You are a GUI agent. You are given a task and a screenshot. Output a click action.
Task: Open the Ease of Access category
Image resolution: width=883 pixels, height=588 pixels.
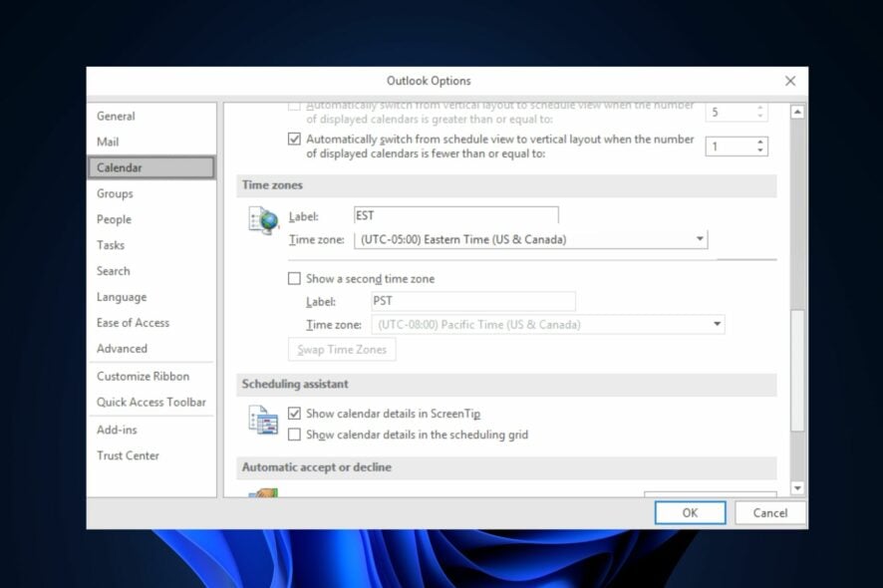tap(150, 323)
